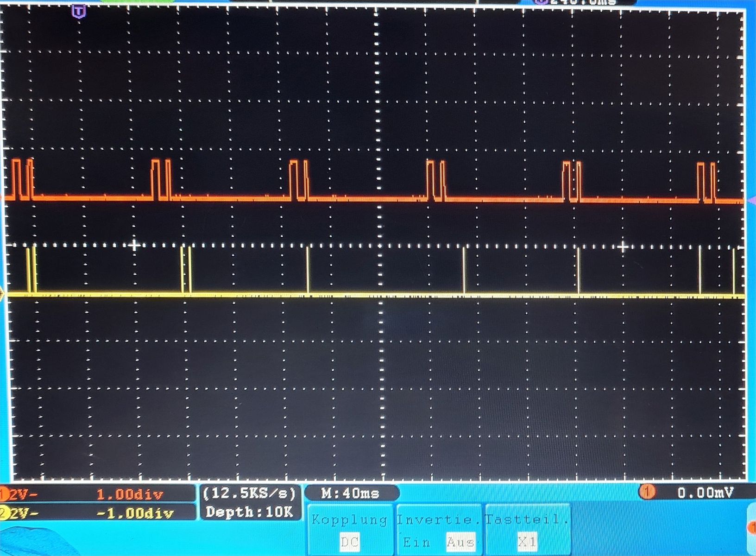Click the channel 1 1.00div offset value
Screen dimensions: 756x556
[130, 494]
